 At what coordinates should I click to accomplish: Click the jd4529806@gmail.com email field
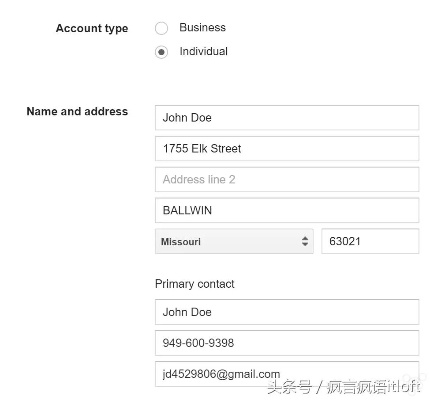[287, 374]
